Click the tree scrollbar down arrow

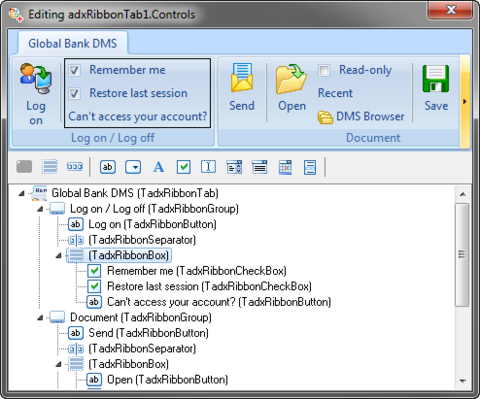coord(462,381)
